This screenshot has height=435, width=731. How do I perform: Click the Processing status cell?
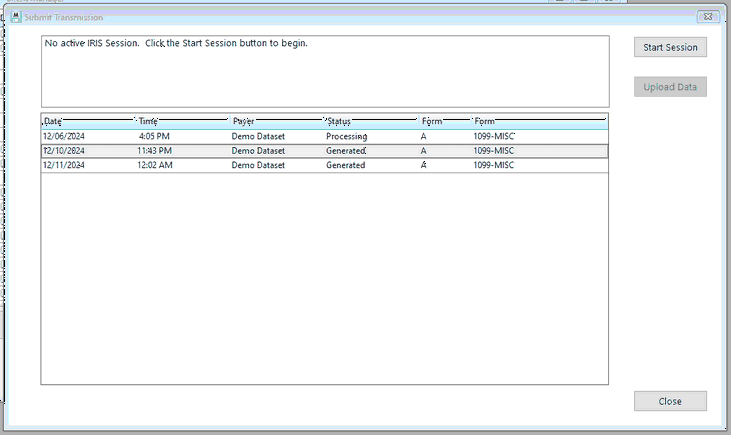tap(346, 136)
